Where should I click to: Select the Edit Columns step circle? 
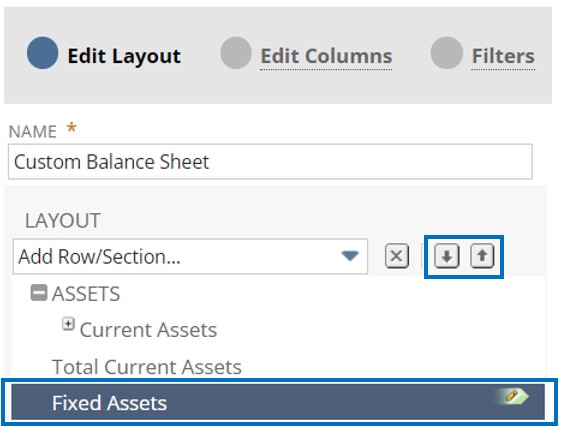pos(236,53)
